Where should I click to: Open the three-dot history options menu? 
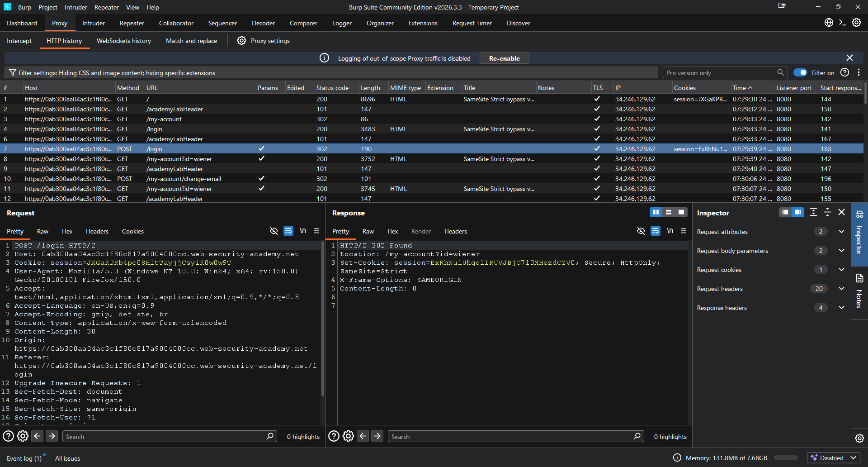click(859, 72)
